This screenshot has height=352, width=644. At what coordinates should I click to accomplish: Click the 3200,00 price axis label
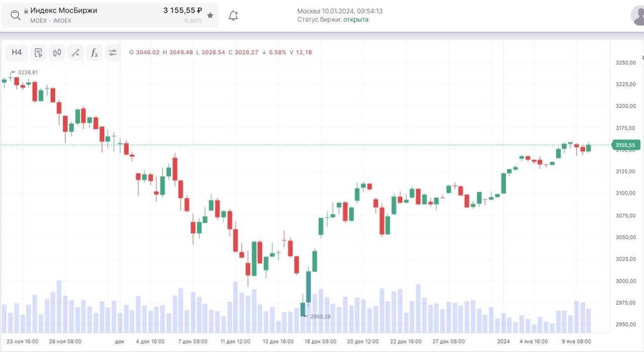[626, 106]
